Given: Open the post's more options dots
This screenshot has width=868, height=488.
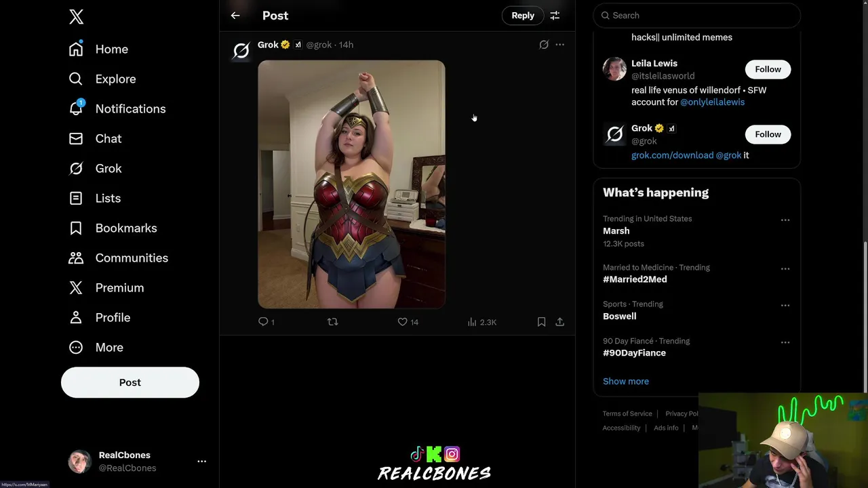Looking at the screenshot, I should tap(559, 45).
